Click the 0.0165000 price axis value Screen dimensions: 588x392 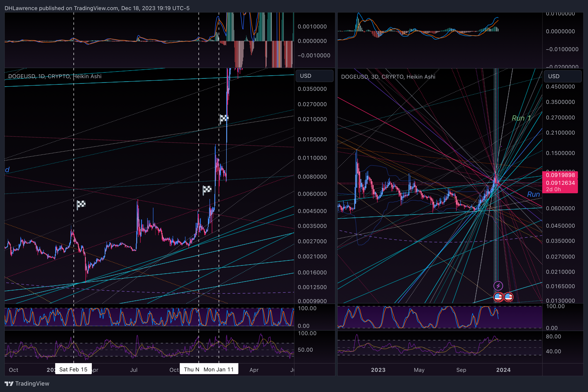560,286
